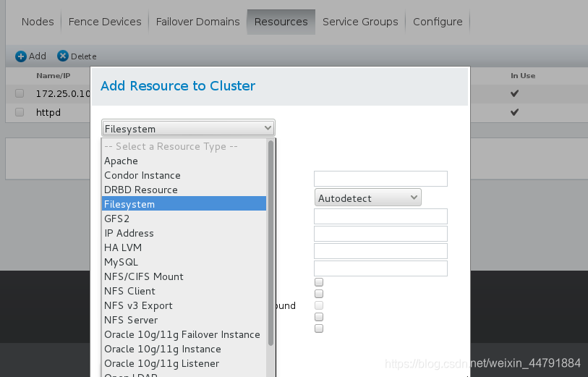Viewport: 588px width, 377px height.
Task: Toggle the first checkbox under the text fields
Action: point(319,282)
